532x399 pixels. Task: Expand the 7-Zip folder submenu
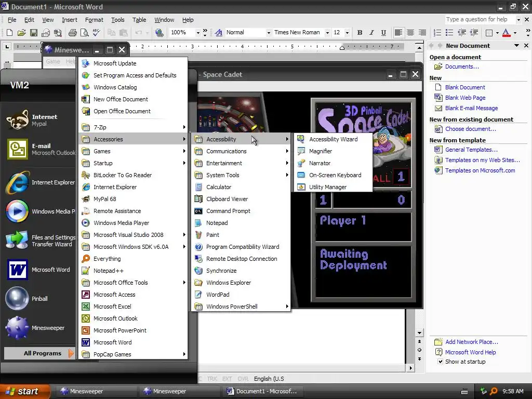tap(134, 127)
